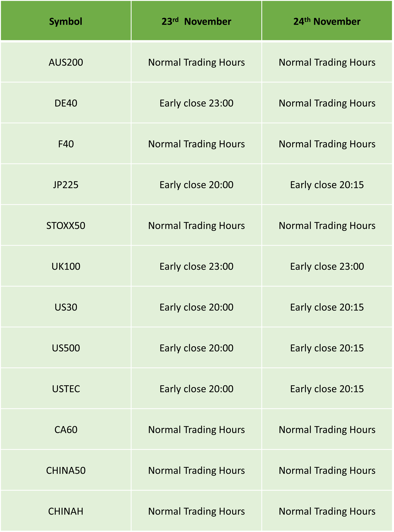
Task: Select the F40 symbol cell
Action: [66, 144]
